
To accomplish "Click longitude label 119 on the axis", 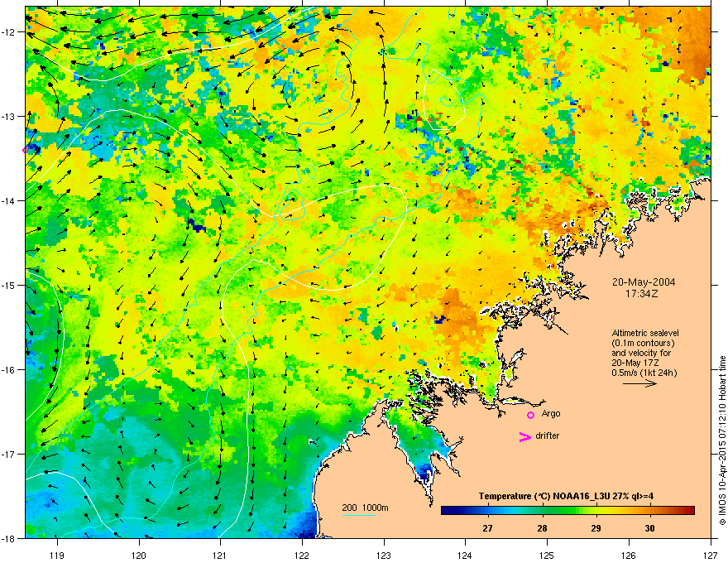I will [x=57, y=555].
